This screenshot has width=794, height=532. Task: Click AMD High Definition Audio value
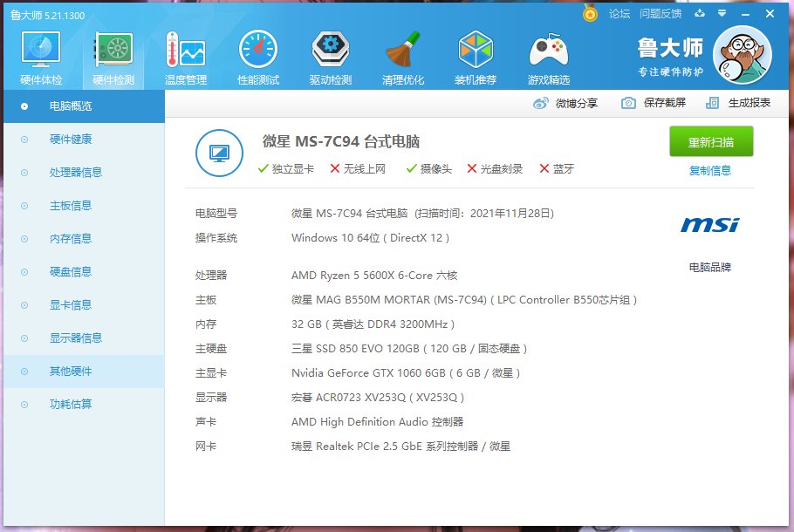(377, 421)
